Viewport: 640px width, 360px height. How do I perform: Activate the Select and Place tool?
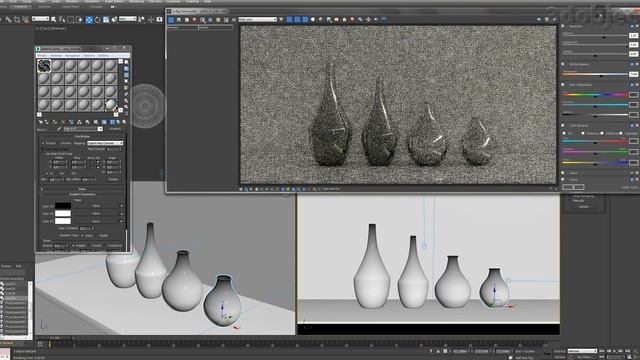tap(114, 19)
